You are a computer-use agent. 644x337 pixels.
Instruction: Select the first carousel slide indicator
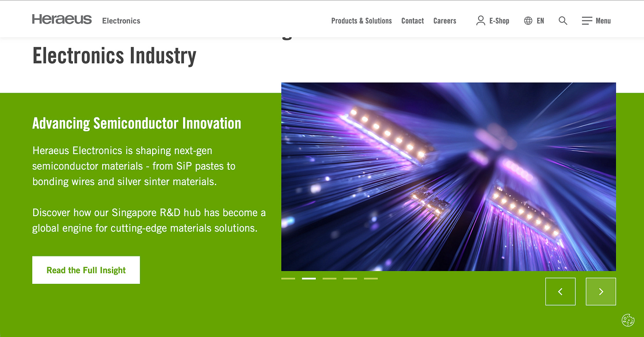click(x=288, y=279)
